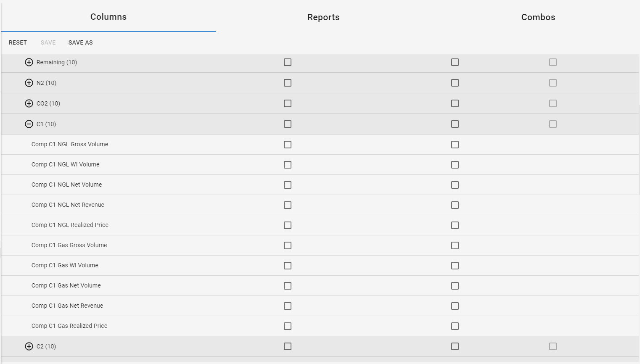This screenshot has height=364, width=640.
Task: Check second checkbox for Comp C1 NGL WI Volume
Action: [455, 165]
